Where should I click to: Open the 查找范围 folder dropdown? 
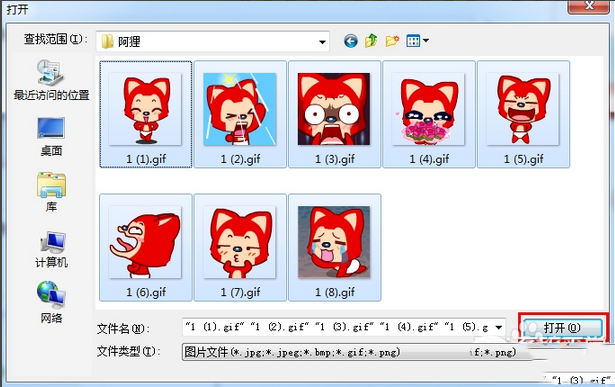coord(322,42)
